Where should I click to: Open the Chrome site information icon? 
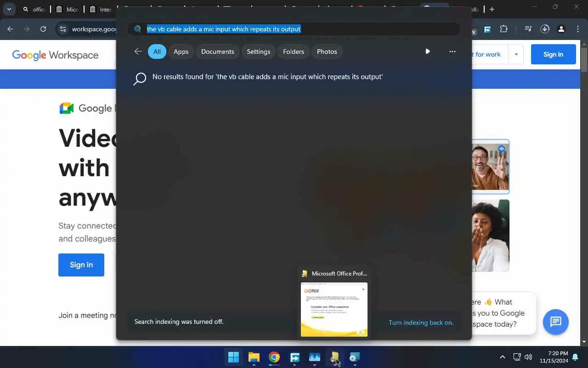point(63,29)
